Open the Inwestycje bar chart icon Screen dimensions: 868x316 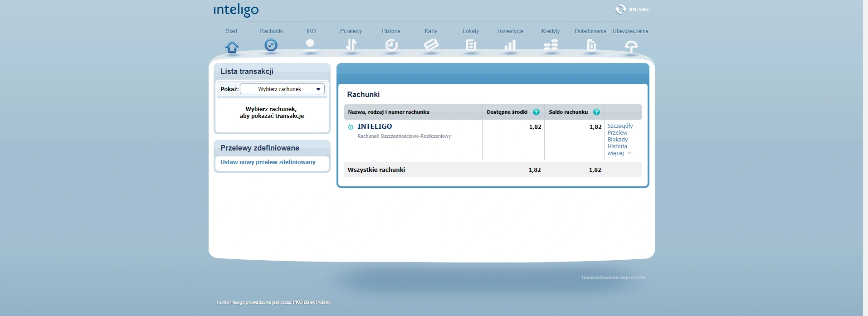click(x=510, y=45)
